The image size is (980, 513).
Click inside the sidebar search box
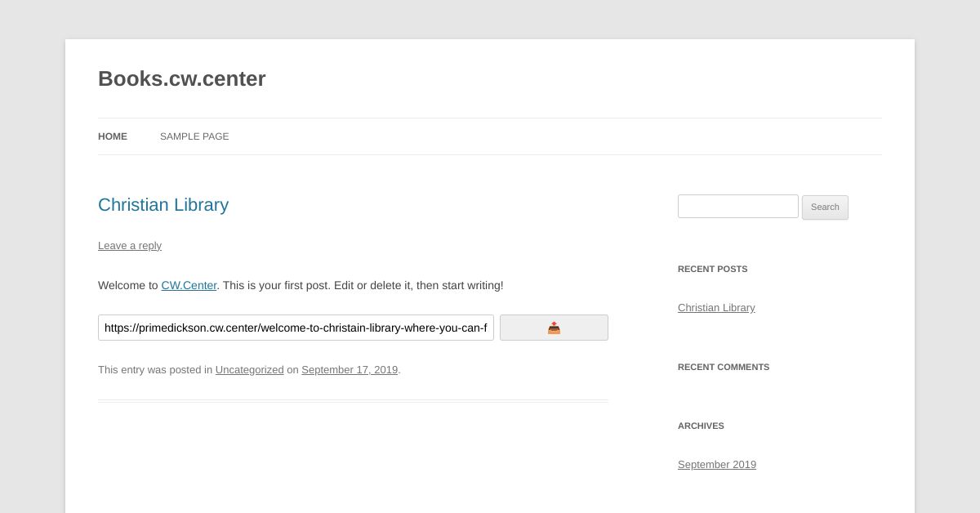737,207
